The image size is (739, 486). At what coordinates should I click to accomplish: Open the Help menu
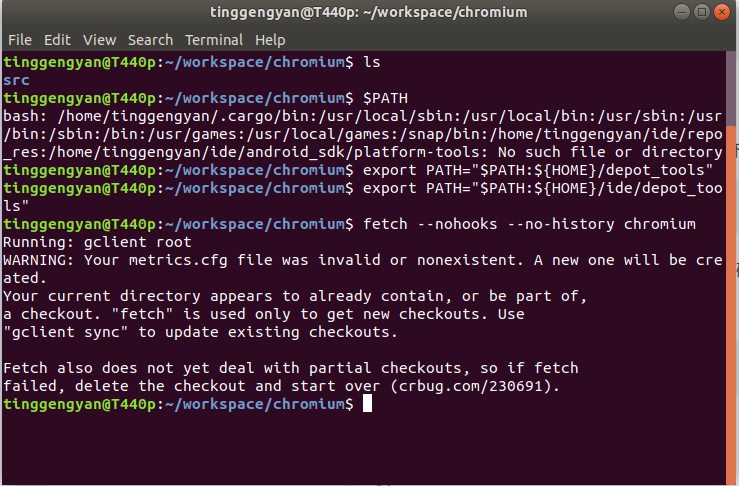pos(270,40)
